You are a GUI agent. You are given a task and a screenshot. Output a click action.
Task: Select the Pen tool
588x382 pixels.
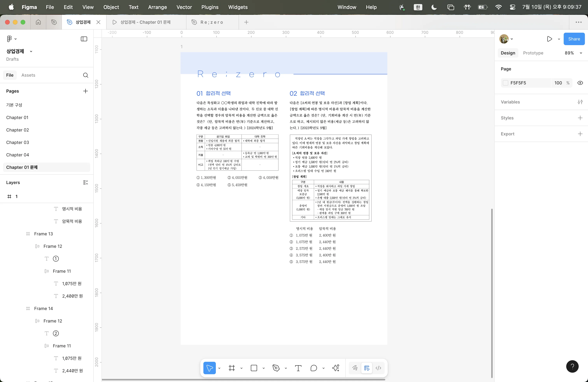(276, 368)
